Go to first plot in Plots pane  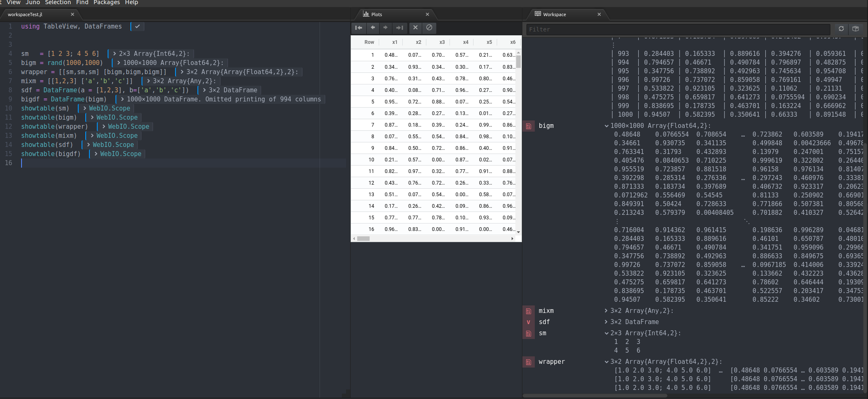(359, 28)
